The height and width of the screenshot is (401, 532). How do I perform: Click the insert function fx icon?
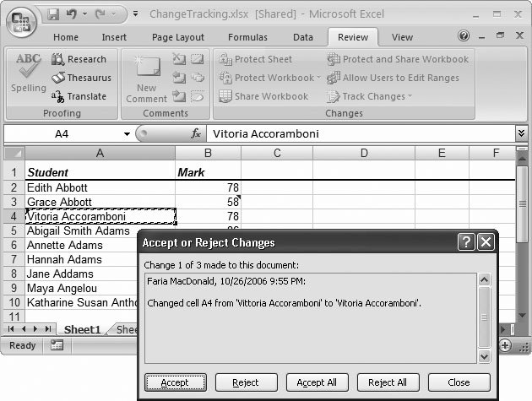[x=196, y=133]
